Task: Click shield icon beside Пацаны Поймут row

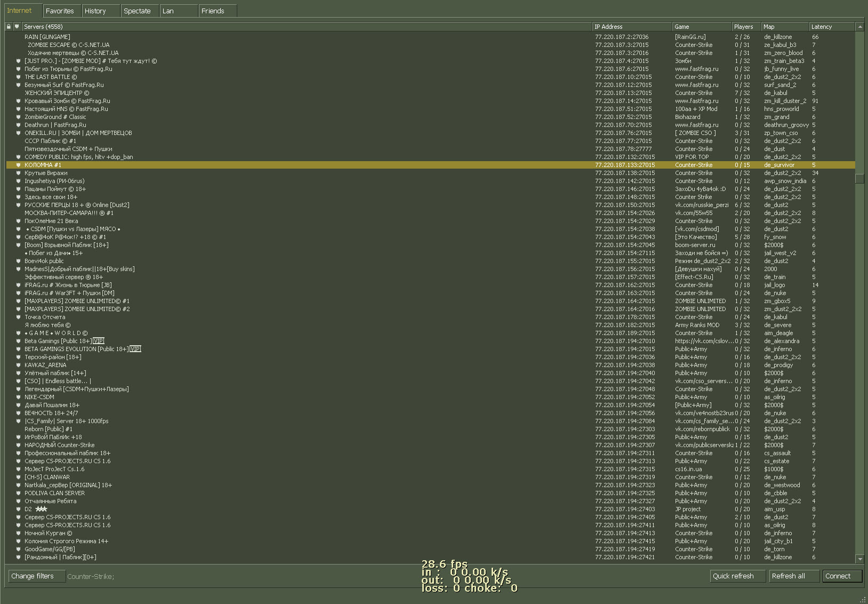Action: click(18, 189)
